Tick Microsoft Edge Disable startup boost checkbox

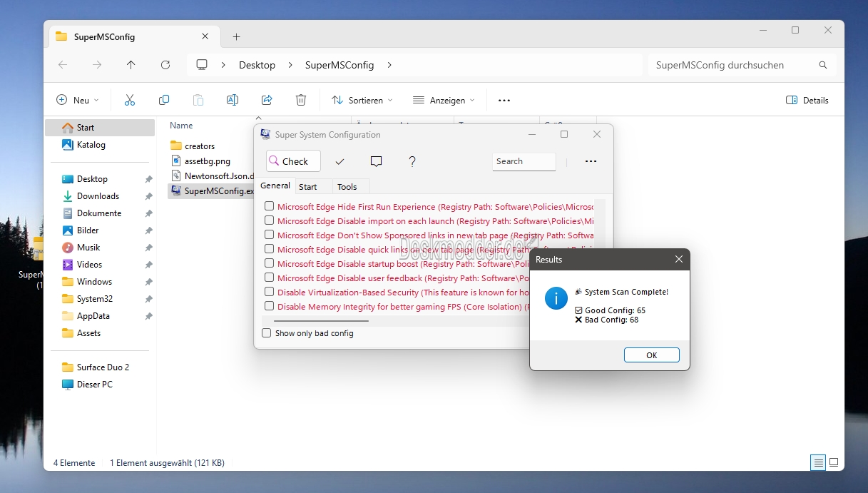269,263
